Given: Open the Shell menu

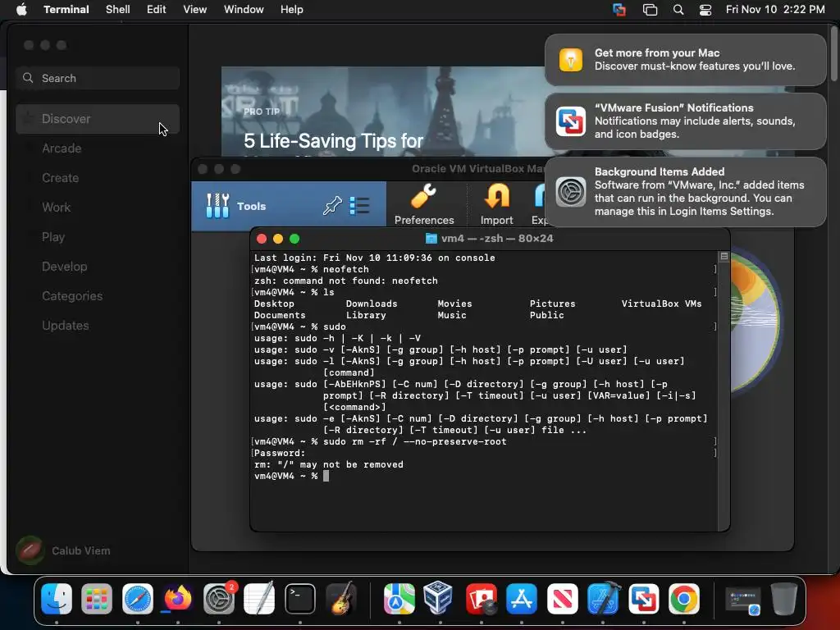Looking at the screenshot, I should 118,10.
